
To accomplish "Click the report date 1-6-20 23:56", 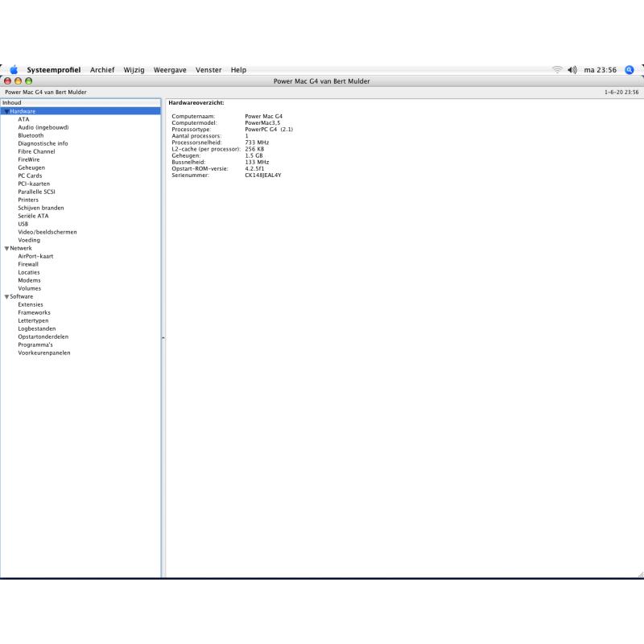I will pos(621,93).
